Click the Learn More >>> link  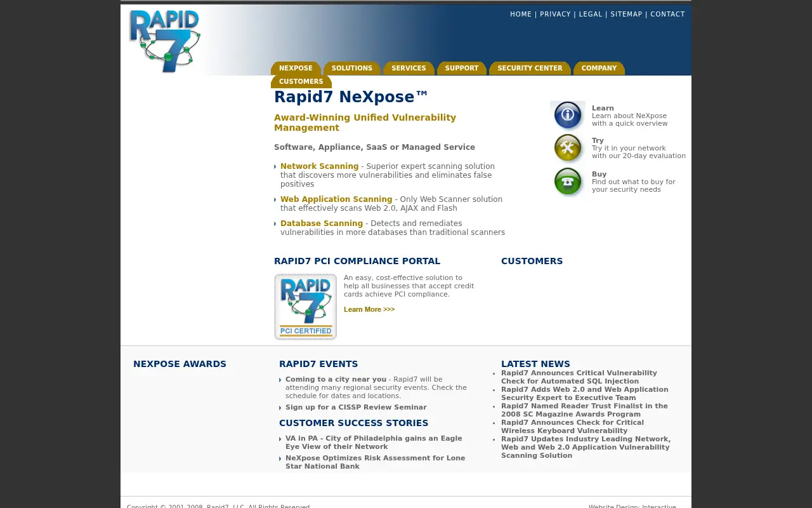click(x=369, y=310)
